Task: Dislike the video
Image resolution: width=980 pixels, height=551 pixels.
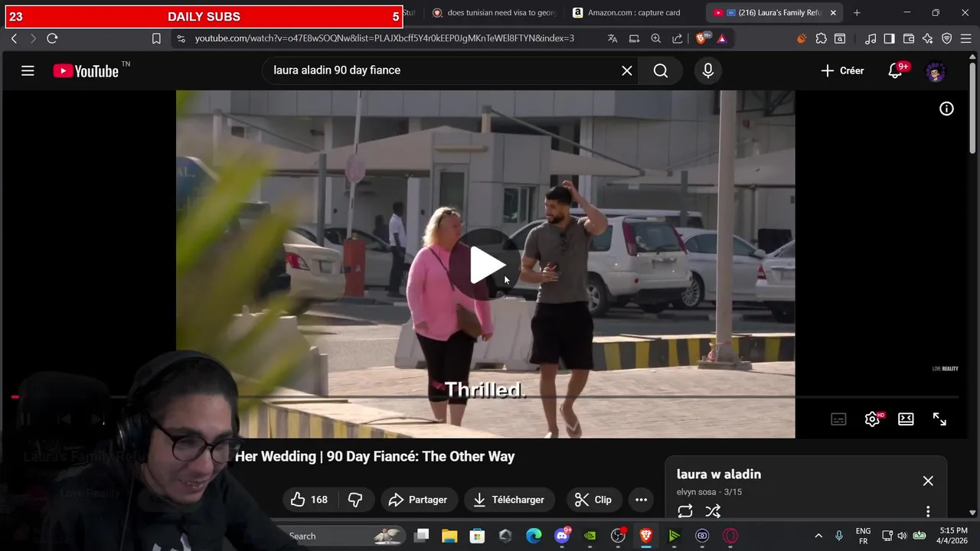Action: 355,500
